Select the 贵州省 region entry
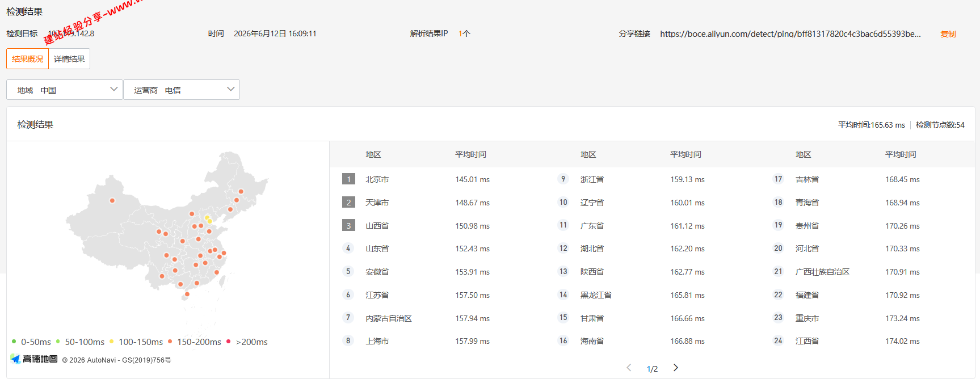 (x=807, y=226)
